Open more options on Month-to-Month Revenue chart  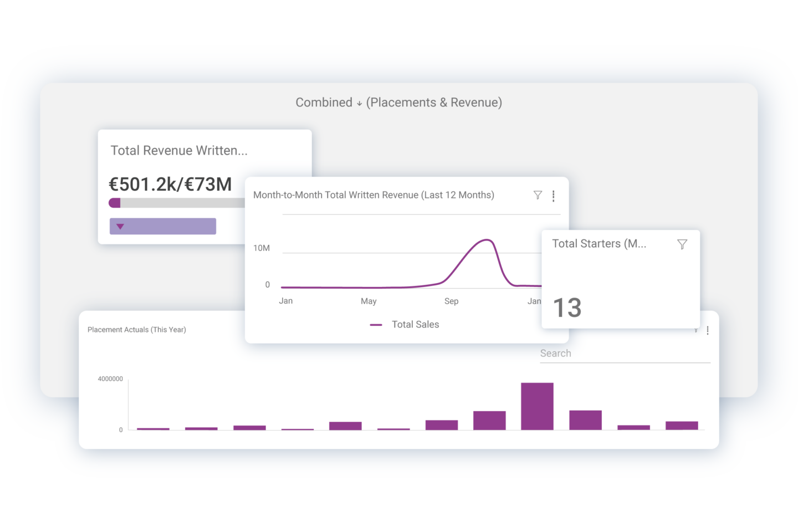click(x=553, y=196)
